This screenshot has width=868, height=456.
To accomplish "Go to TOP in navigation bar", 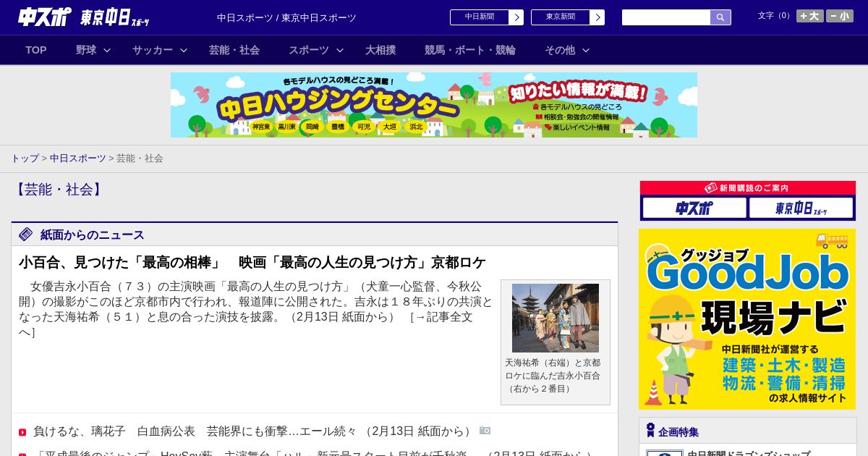I will pos(36,50).
